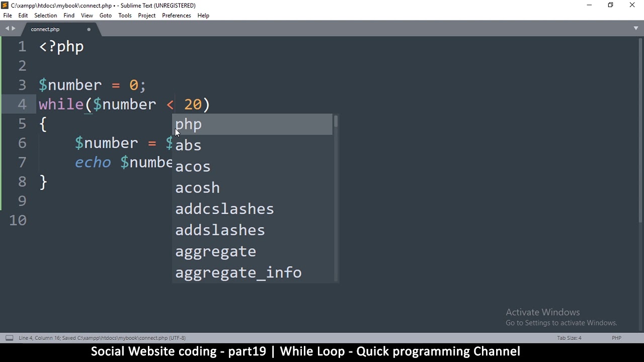Image resolution: width=644 pixels, height=362 pixels.
Task: Click the closing brace on line 8
Action: coord(43,182)
